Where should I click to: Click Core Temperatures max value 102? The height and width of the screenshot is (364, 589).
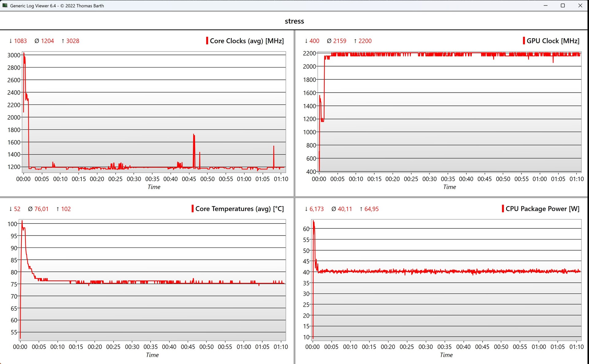(66, 209)
